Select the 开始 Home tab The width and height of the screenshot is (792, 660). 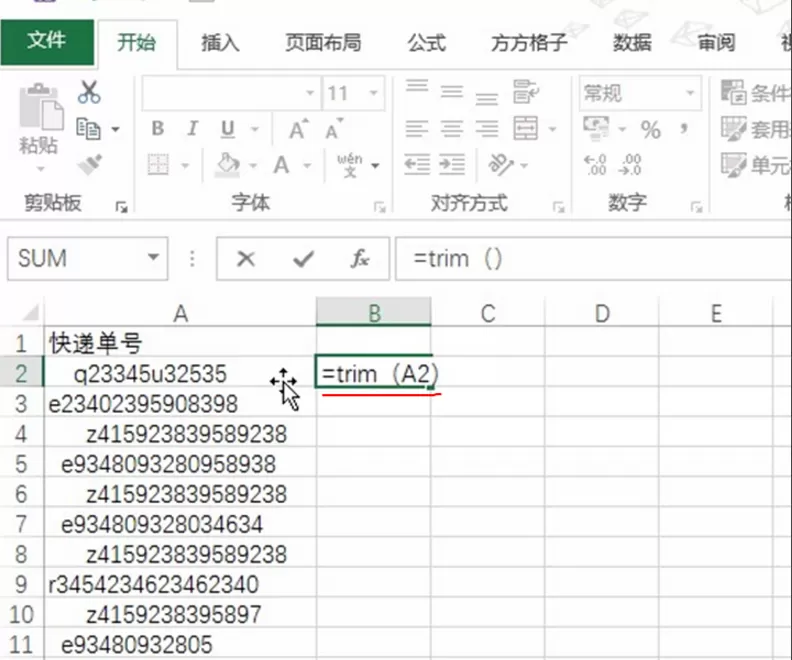point(137,42)
